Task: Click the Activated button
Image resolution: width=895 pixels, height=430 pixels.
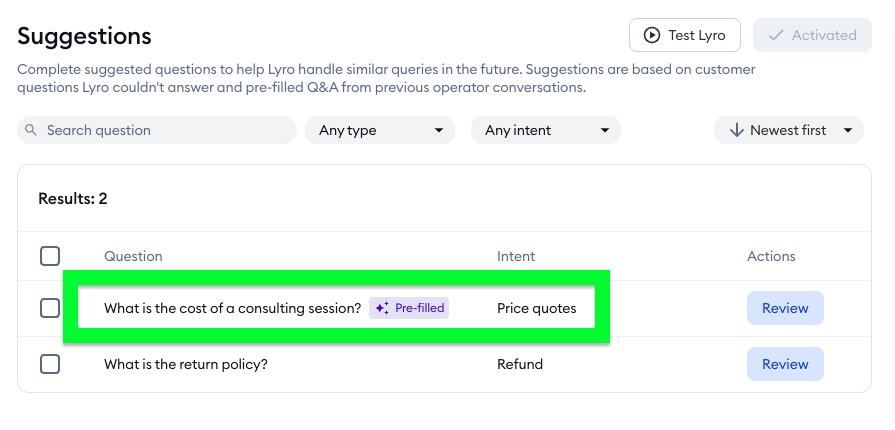Action: (812, 35)
